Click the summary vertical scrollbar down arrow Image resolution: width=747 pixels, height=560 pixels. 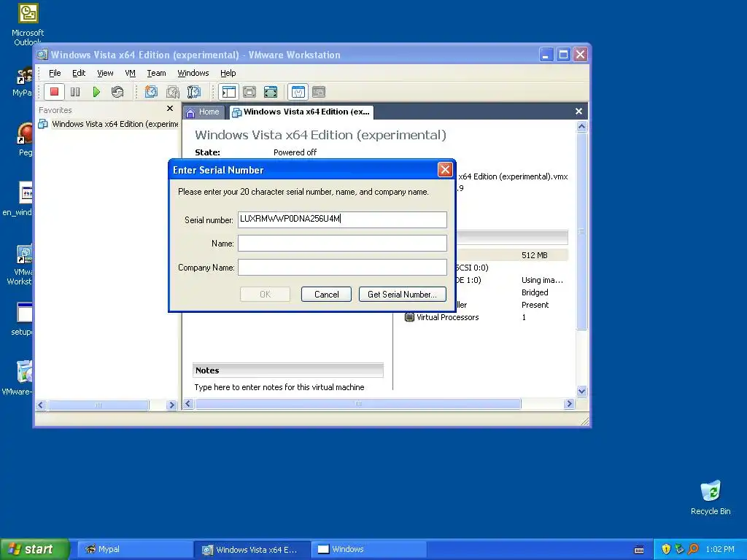pos(581,392)
